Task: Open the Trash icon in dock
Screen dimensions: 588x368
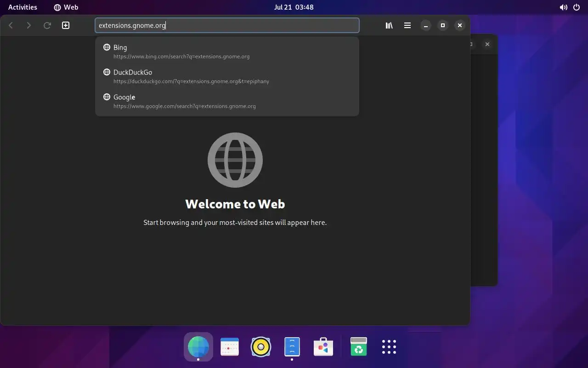Action: click(359, 346)
